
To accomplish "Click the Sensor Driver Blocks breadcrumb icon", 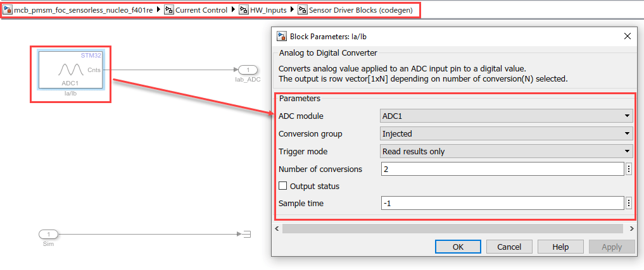I will pyautogui.click(x=303, y=11).
